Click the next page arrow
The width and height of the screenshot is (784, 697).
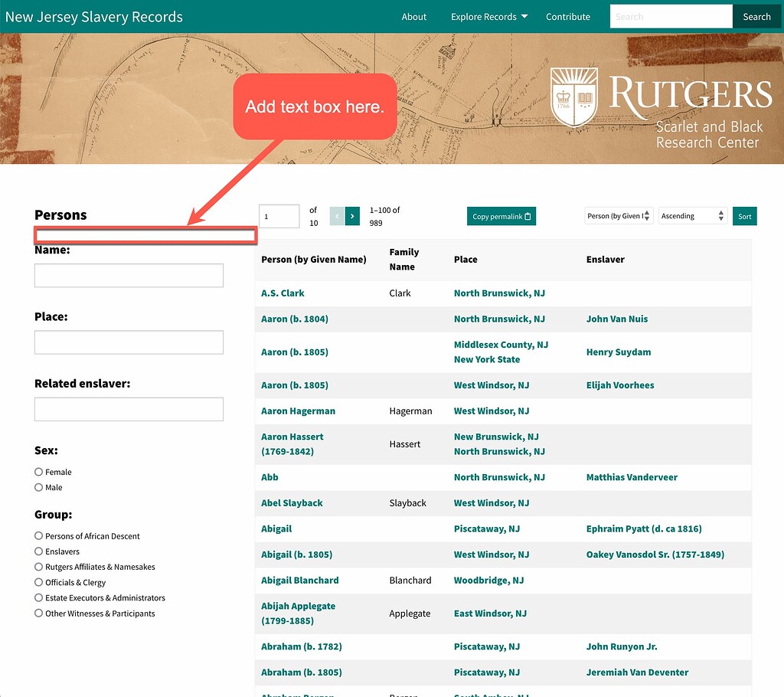tap(353, 216)
